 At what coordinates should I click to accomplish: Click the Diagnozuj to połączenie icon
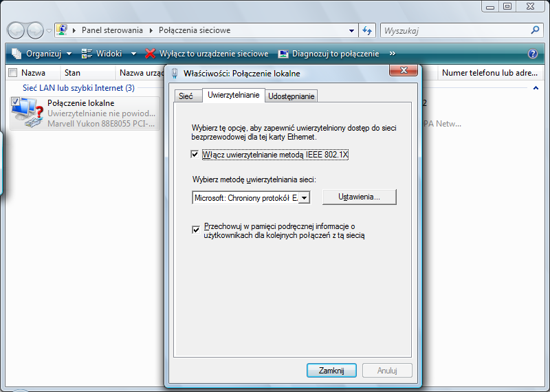point(283,54)
